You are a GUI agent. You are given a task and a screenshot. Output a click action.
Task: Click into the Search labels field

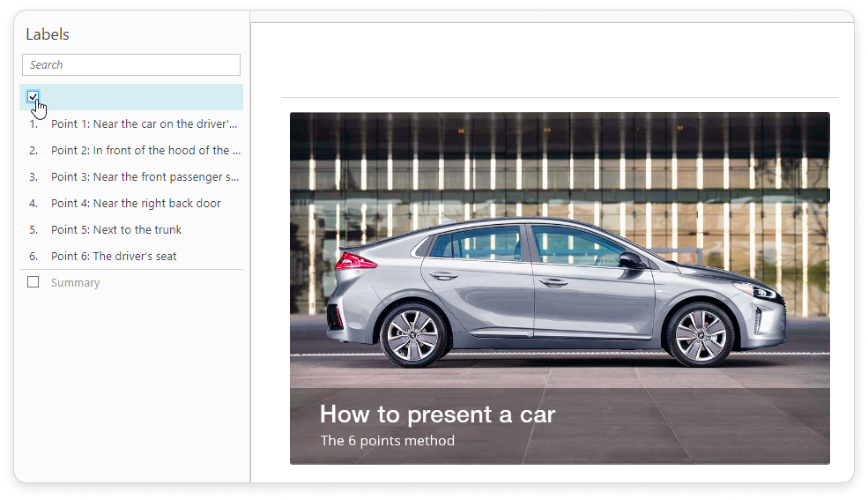click(131, 64)
